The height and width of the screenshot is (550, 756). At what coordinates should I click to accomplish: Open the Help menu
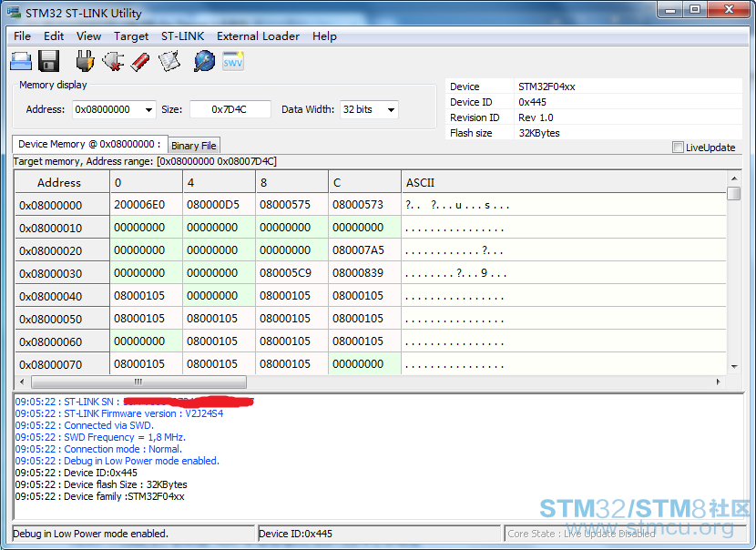click(x=324, y=36)
